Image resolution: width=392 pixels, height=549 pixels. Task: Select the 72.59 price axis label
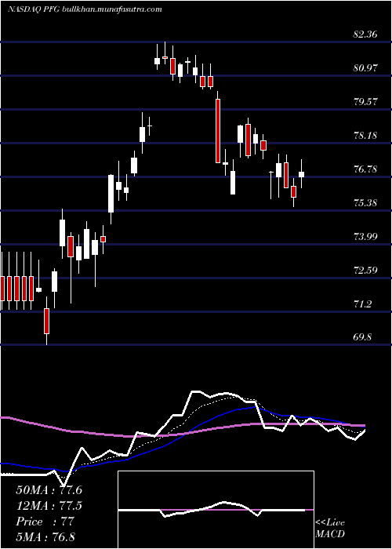click(x=365, y=270)
